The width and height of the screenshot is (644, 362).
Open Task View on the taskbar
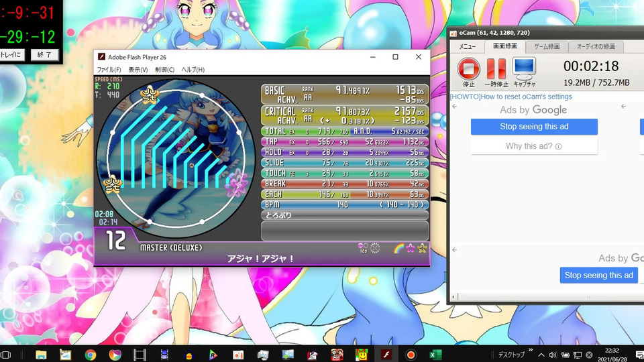[x=6, y=355]
